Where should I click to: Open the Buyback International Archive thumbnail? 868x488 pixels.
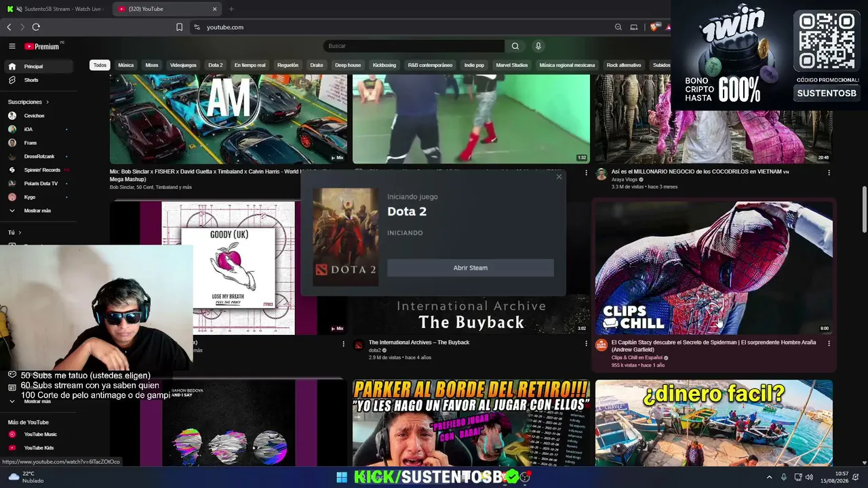(x=471, y=315)
